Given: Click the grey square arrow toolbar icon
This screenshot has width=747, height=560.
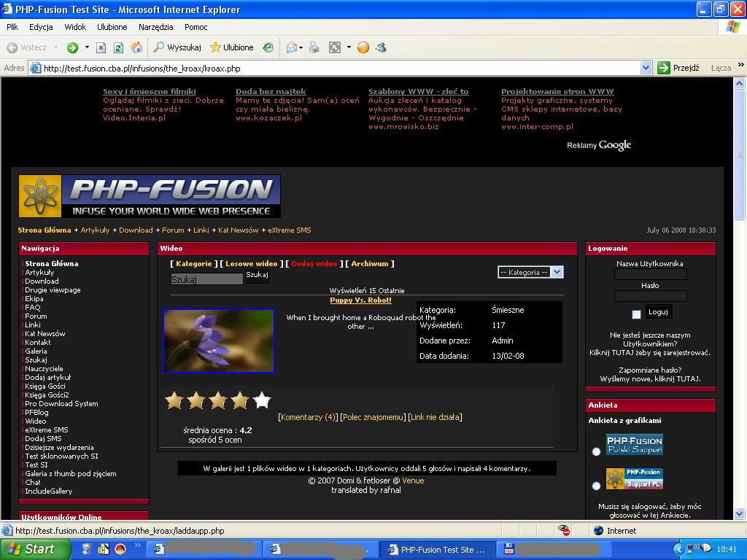Looking at the screenshot, I should 335,47.
